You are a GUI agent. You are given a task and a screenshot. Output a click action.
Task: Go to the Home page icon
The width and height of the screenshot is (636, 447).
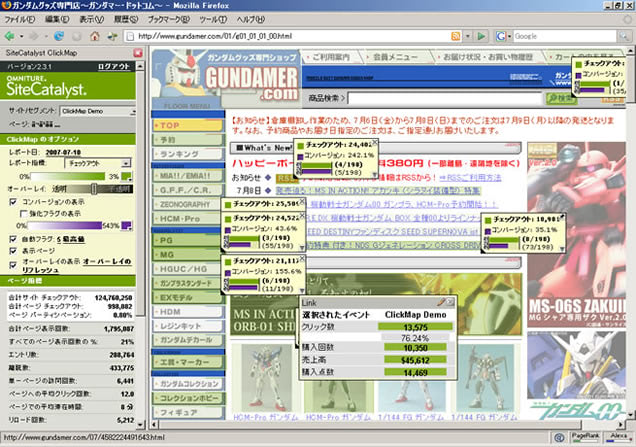pos(95,36)
